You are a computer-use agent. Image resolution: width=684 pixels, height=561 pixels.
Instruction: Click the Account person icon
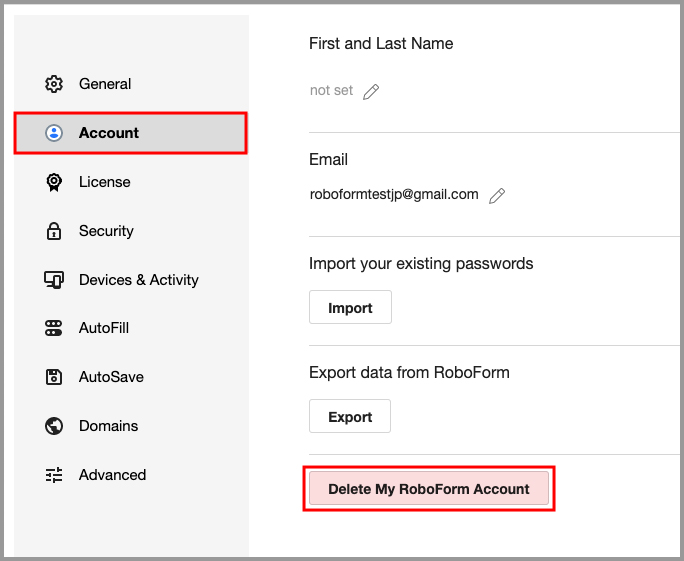tap(54, 133)
